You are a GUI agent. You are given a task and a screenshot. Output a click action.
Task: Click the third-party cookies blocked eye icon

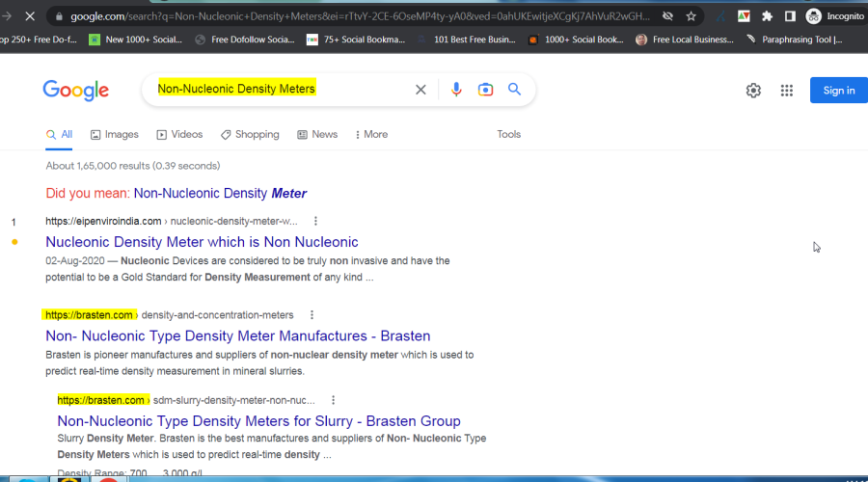667,16
